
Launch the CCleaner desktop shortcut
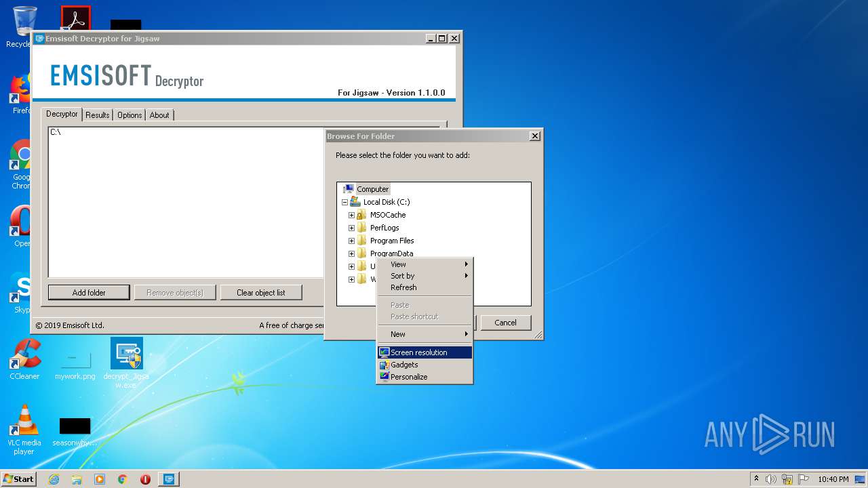coord(24,359)
